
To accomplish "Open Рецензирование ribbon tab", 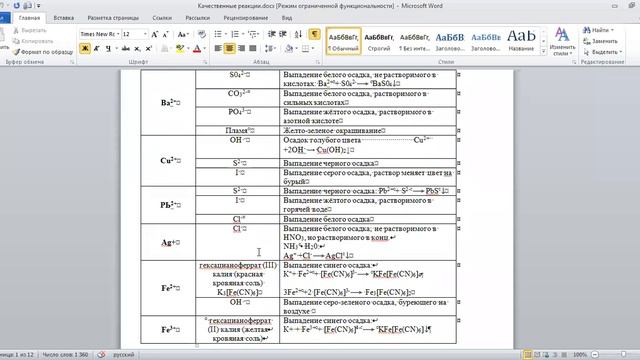I will [x=246, y=18].
